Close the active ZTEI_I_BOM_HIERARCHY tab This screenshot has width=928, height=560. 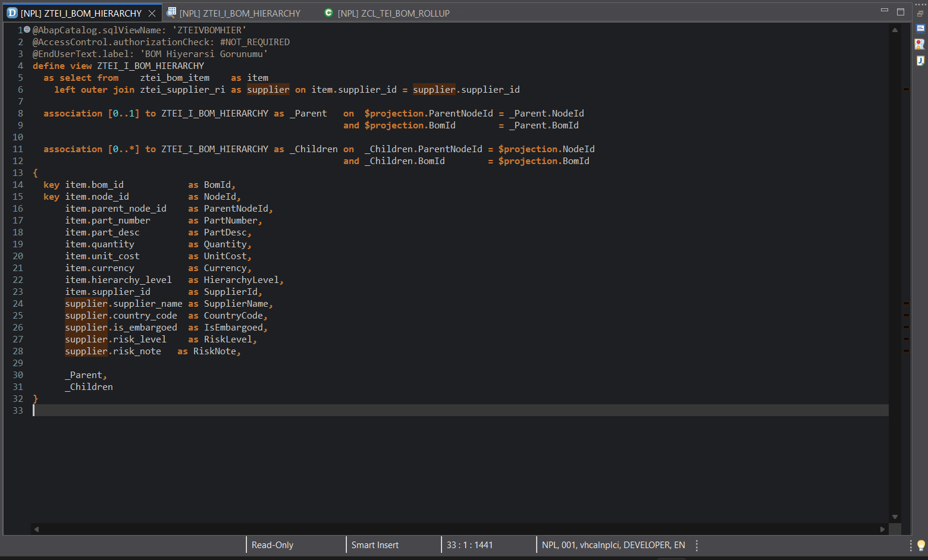tap(152, 13)
